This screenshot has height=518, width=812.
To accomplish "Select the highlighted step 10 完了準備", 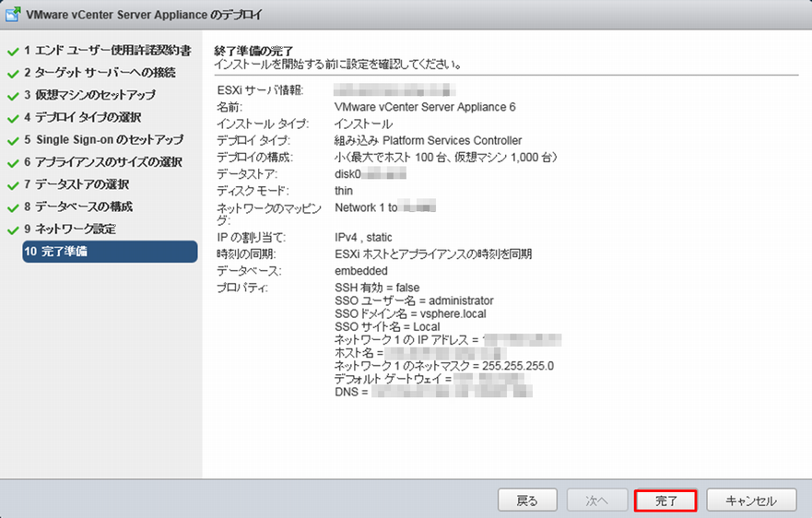I will click(109, 252).
